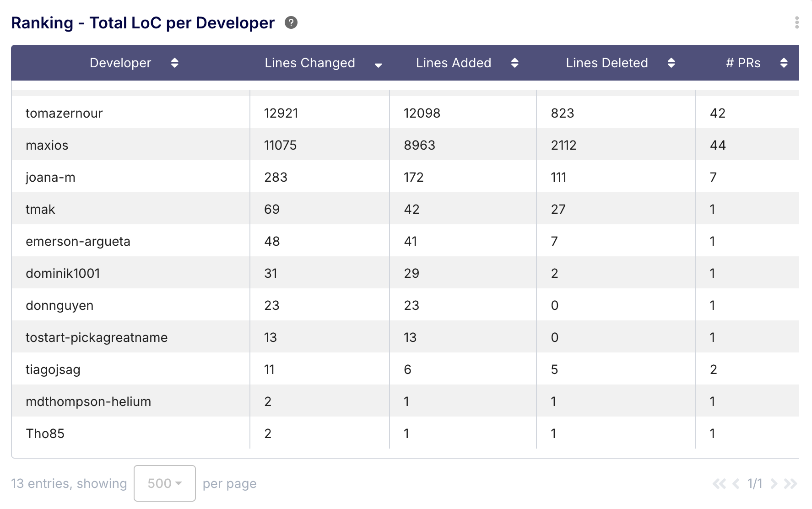This screenshot has width=812, height=509.
Task: Jump to the last page
Action: coord(790,483)
